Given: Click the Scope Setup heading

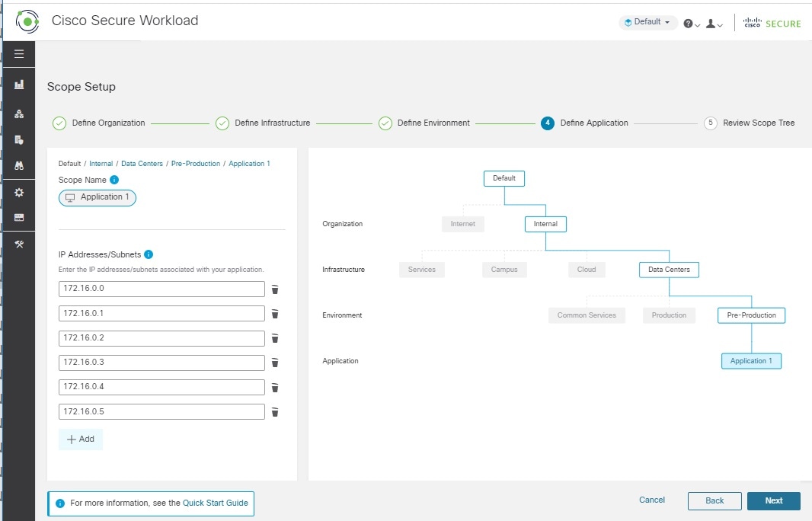Looking at the screenshot, I should click(82, 87).
